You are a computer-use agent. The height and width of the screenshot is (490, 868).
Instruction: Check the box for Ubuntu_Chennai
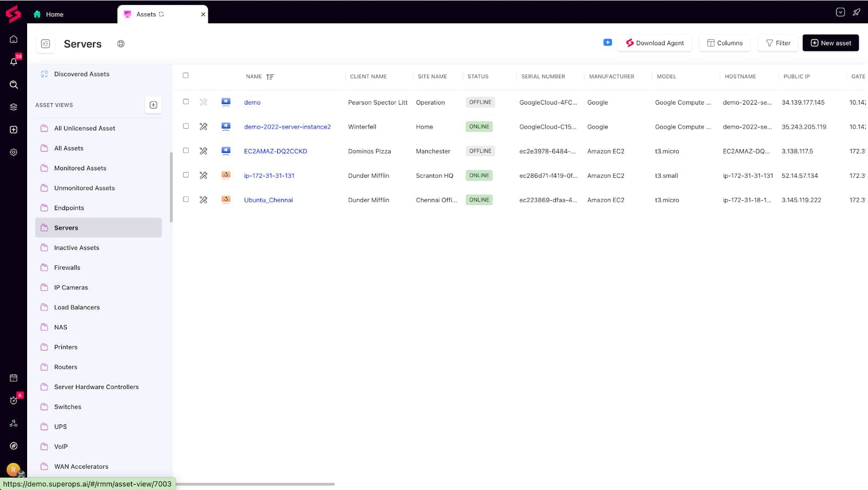click(x=186, y=199)
